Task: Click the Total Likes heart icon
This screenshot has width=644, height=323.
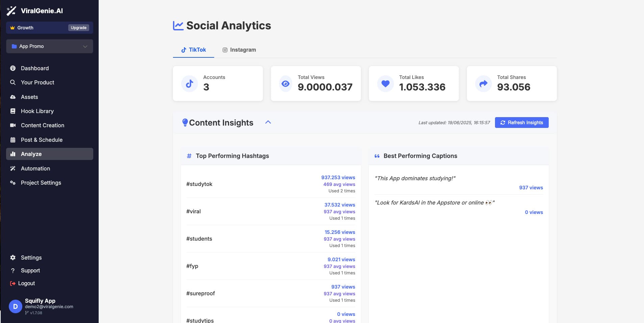Action: (x=385, y=83)
